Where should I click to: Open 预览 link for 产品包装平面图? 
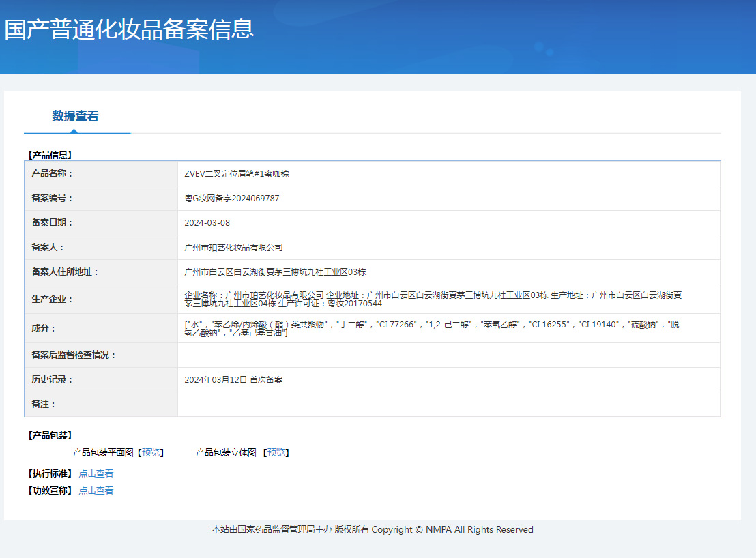[x=151, y=453]
